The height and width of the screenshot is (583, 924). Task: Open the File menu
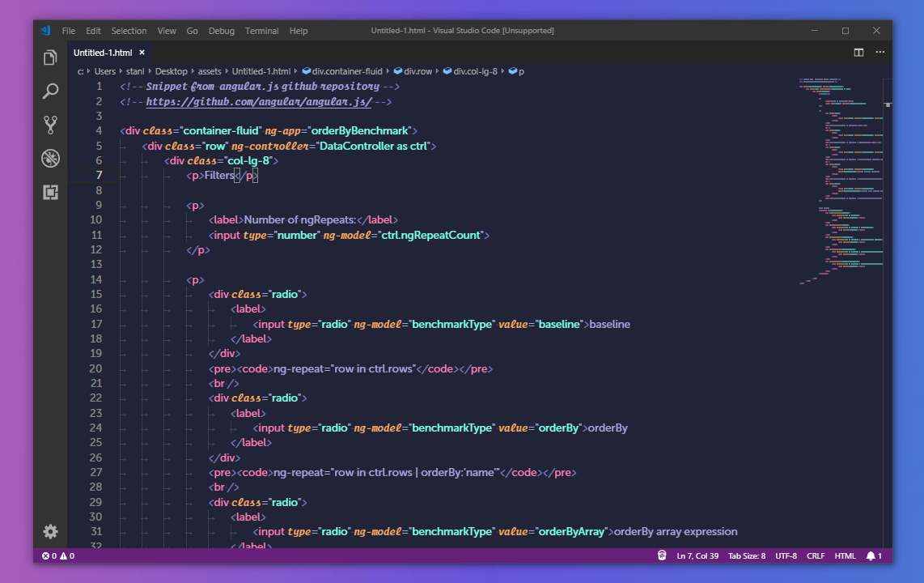coord(68,31)
